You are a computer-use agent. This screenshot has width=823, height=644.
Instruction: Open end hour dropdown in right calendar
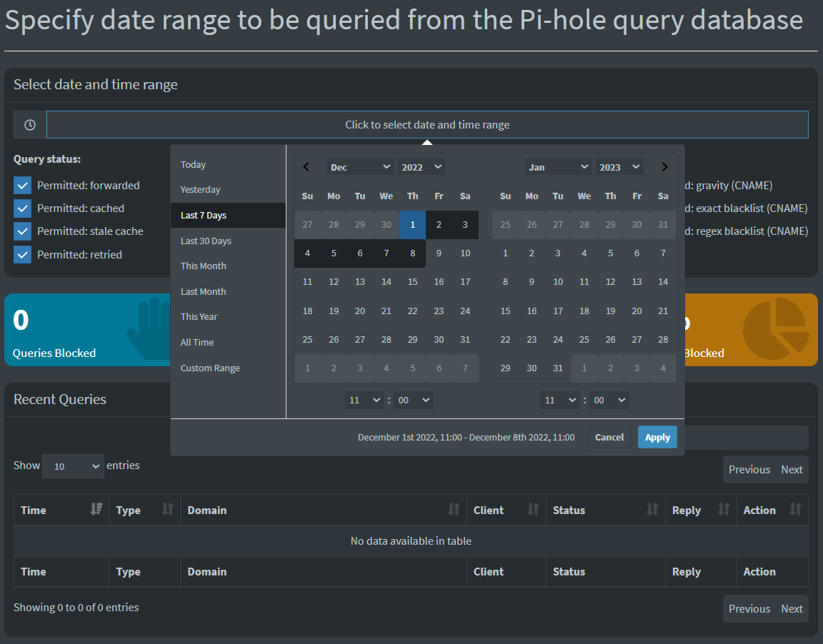[559, 400]
